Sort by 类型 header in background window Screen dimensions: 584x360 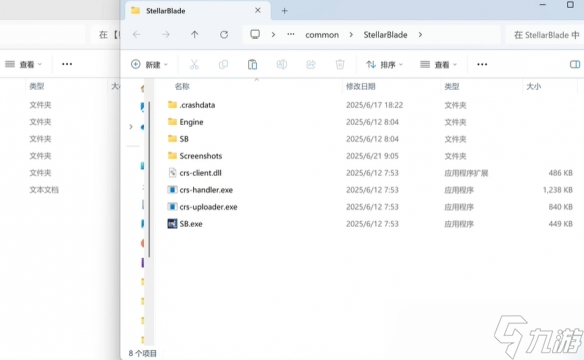point(37,86)
